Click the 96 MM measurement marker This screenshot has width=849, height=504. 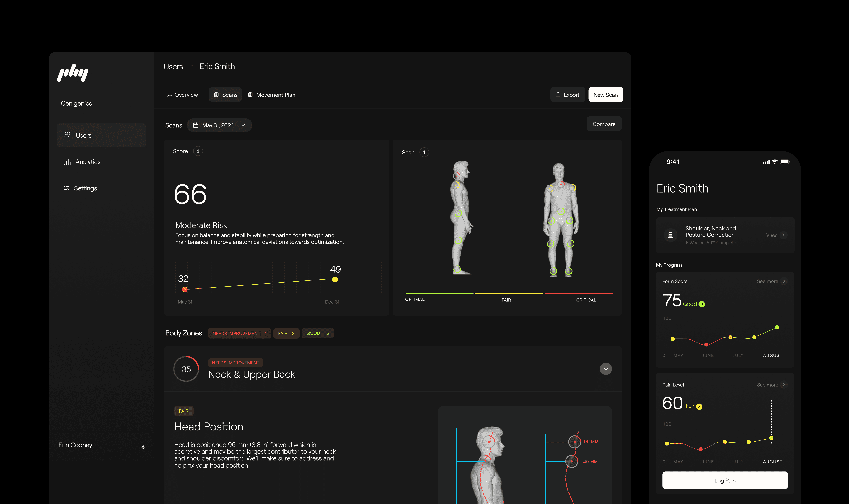[x=575, y=442]
